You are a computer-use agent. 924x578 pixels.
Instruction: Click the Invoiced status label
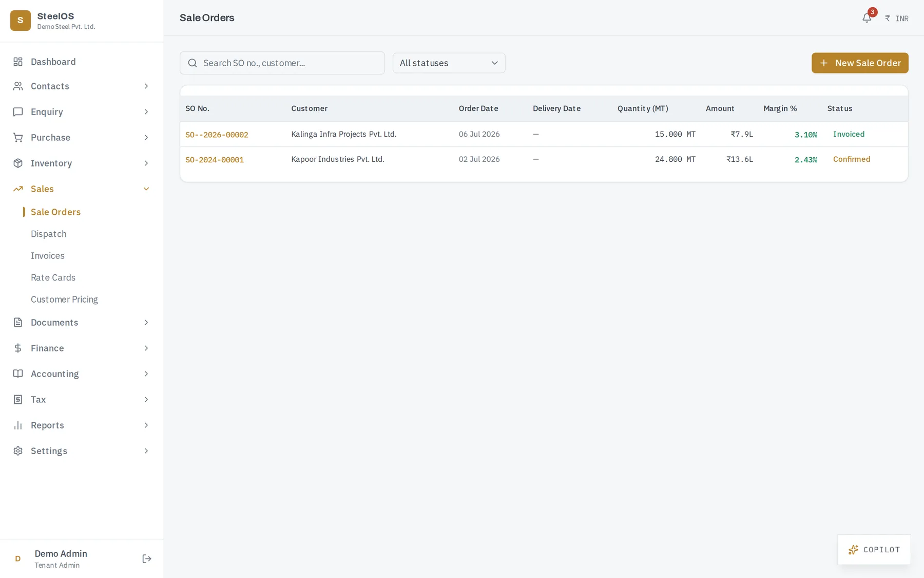click(x=849, y=134)
